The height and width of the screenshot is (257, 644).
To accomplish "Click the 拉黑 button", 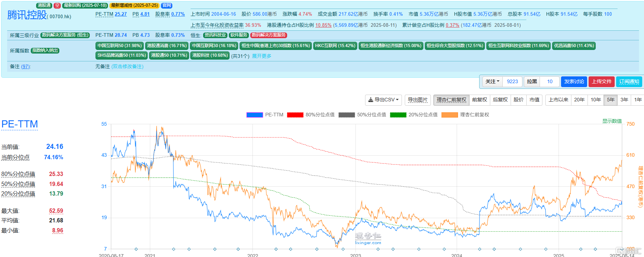I will coord(532,81).
